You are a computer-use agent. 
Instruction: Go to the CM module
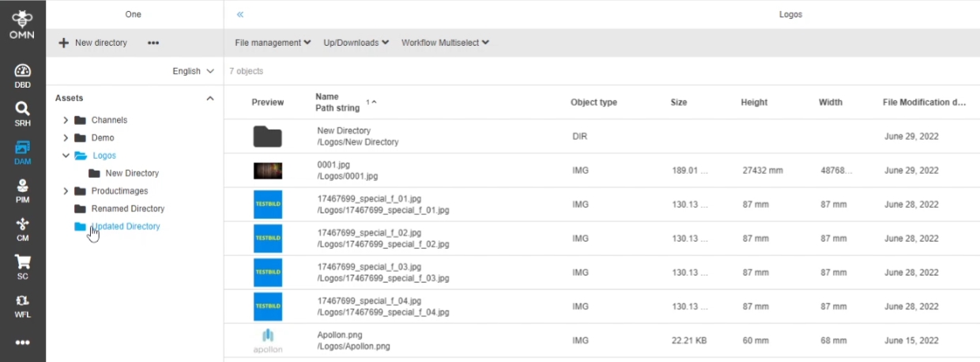pyautogui.click(x=22, y=228)
